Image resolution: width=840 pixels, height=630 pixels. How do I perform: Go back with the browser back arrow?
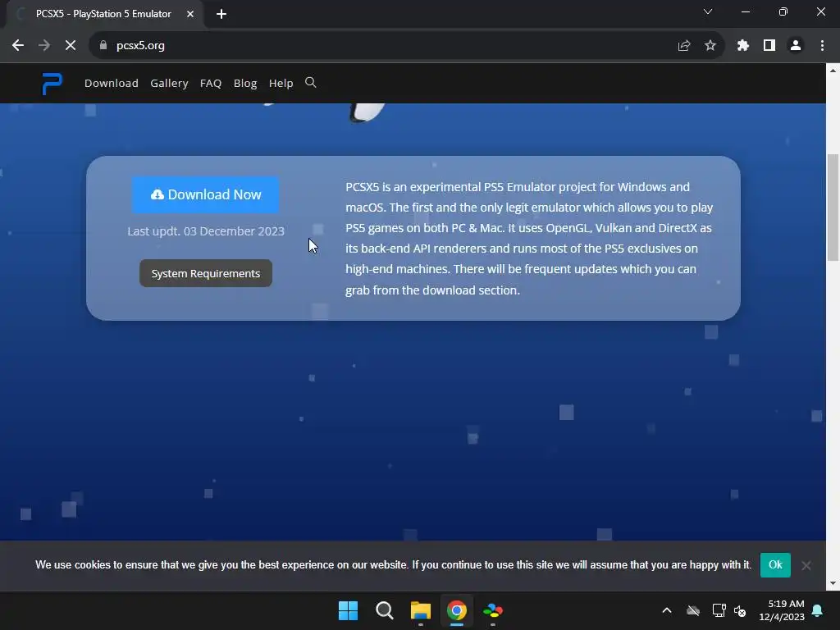click(x=18, y=46)
